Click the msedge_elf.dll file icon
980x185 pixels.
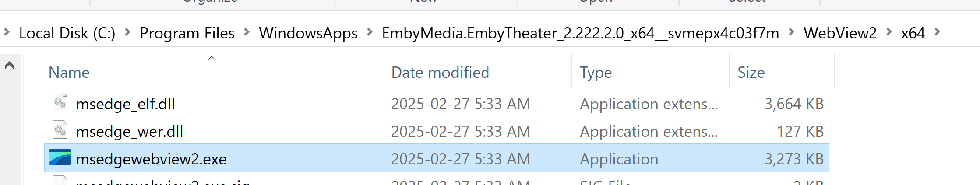pos(60,102)
